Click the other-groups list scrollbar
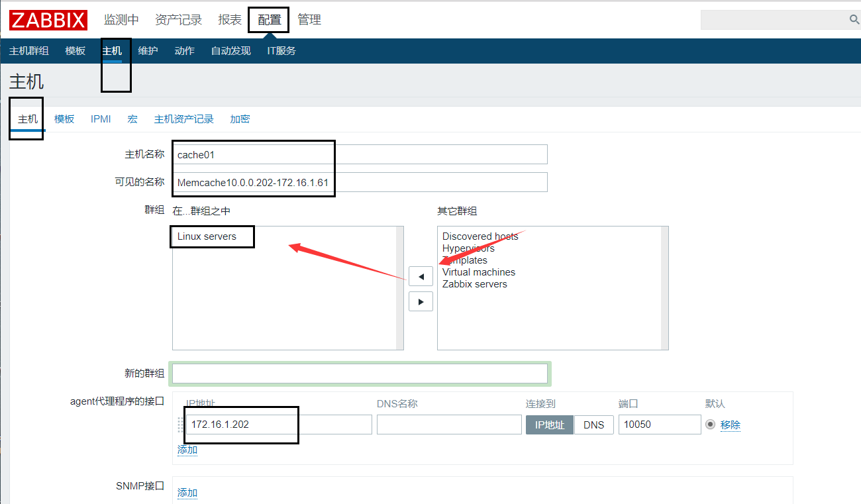 pos(664,288)
